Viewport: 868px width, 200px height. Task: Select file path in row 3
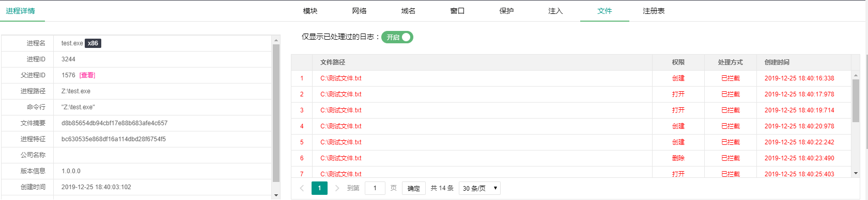pyautogui.click(x=341, y=110)
